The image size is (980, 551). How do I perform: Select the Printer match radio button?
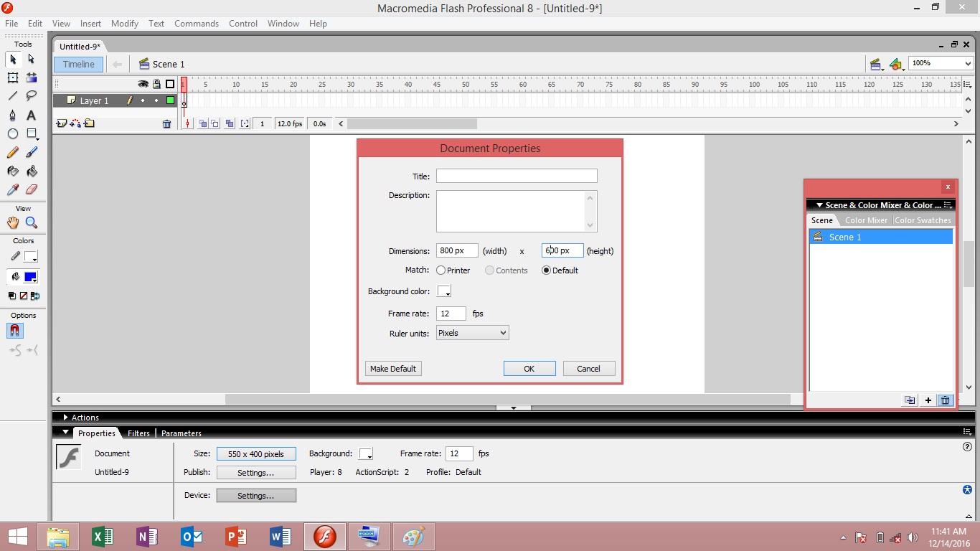(441, 270)
